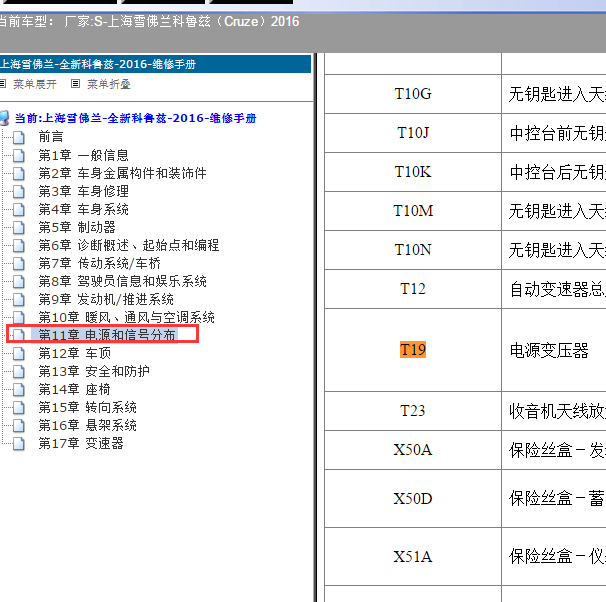The height and width of the screenshot is (602, 606).
Task: Click the T10K code cell
Action: coord(413,172)
